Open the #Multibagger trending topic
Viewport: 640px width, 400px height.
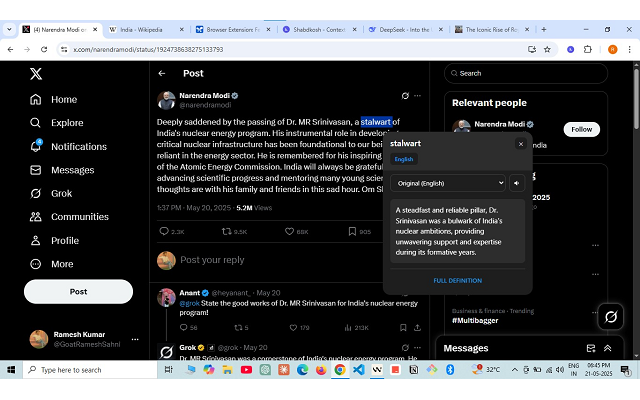tap(475, 320)
